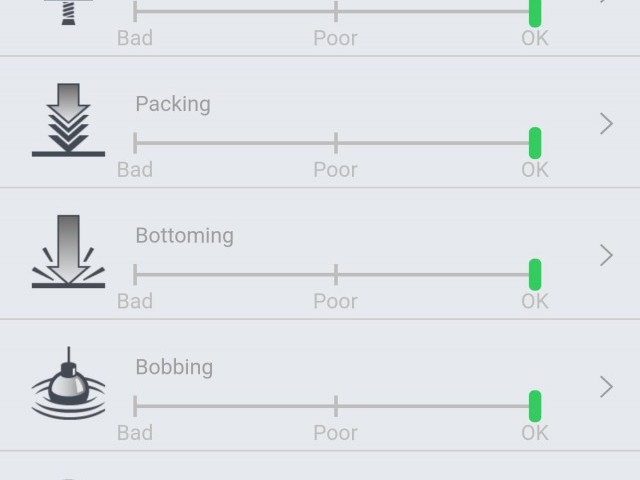The image size is (640, 480).
Task: Click the green Bottoming slider handle
Action: tap(535, 274)
